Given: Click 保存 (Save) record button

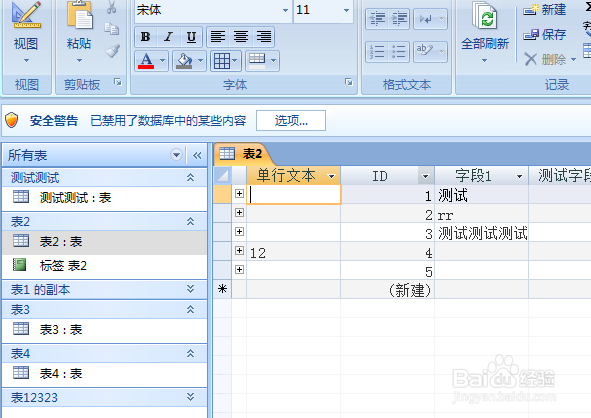Looking at the screenshot, I should pyautogui.click(x=545, y=35).
